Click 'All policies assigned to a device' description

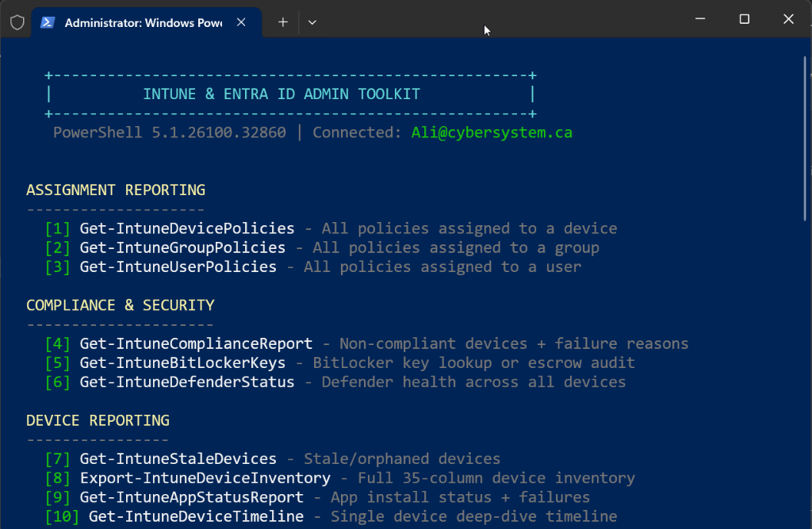(469, 228)
